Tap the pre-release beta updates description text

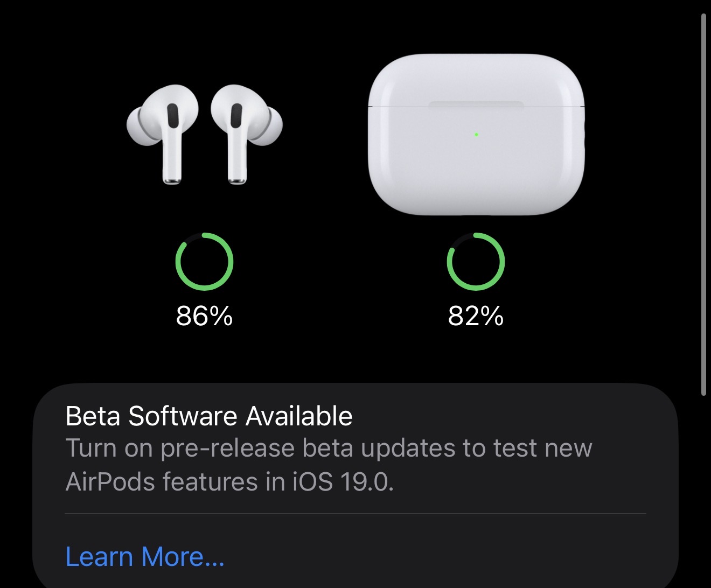click(x=329, y=449)
